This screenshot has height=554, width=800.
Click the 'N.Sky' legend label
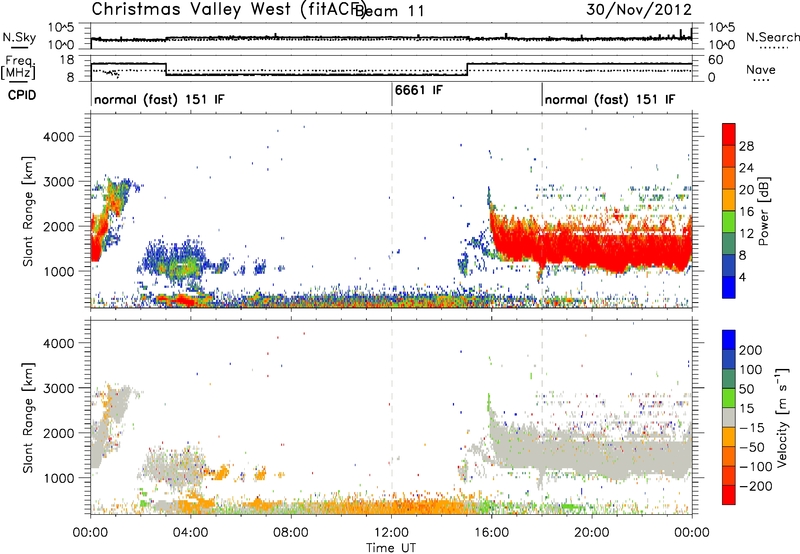19,37
